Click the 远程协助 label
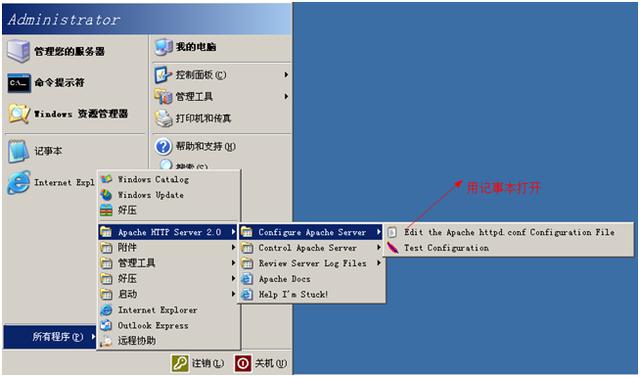 [x=137, y=341]
